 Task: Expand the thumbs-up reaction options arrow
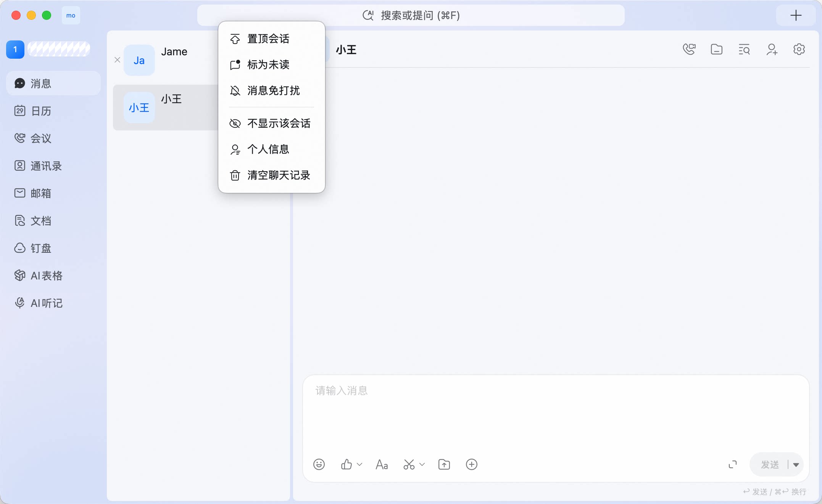pos(359,464)
